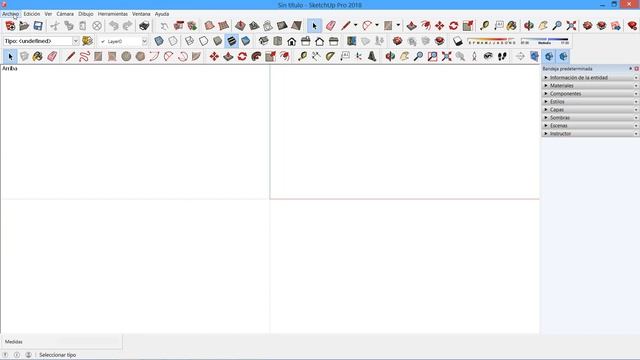The width and height of the screenshot is (640, 360).
Task: Toggle Wireframe face style
Action: 189,41
